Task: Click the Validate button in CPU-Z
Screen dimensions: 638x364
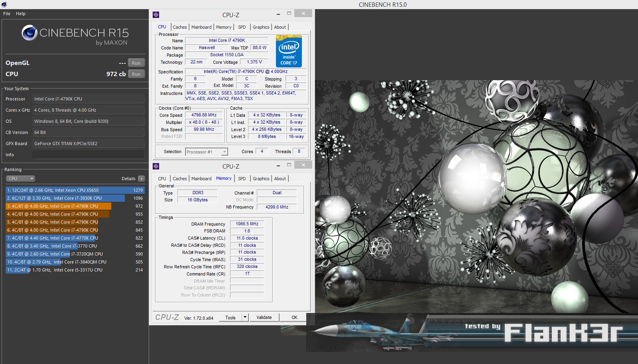Action: (x=264, y=317)
